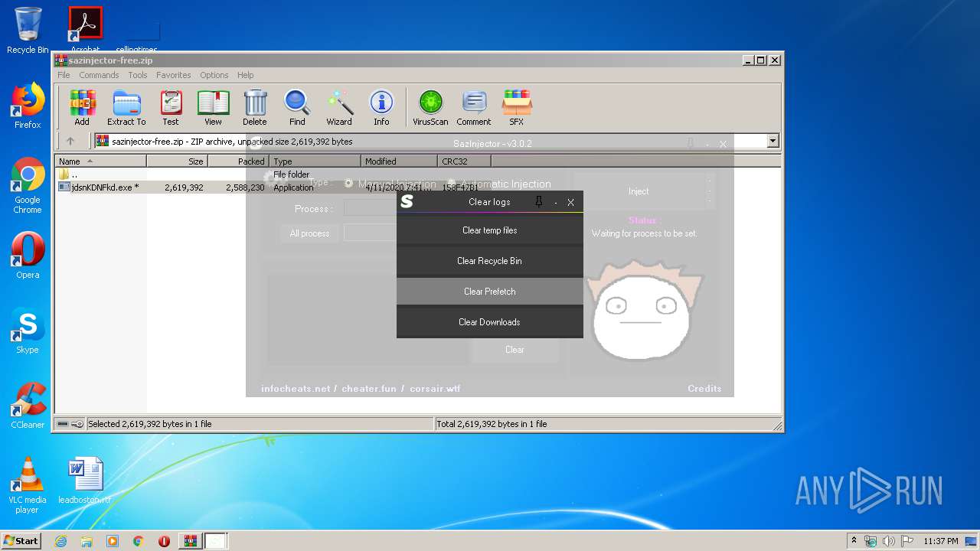Screen dimensions: 980x551
Task: Click the Extract To toolbar icon
Action: pos(126,107)
